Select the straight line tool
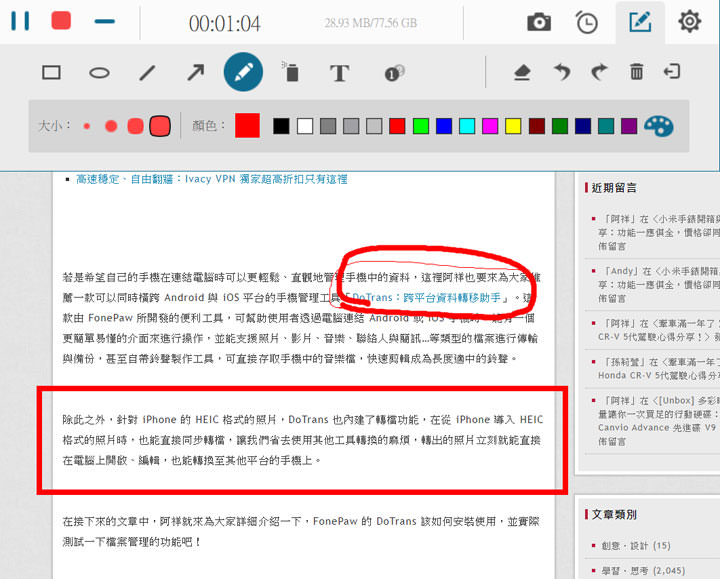The width and height of the screenshot is (720, 579). (147, 73)
